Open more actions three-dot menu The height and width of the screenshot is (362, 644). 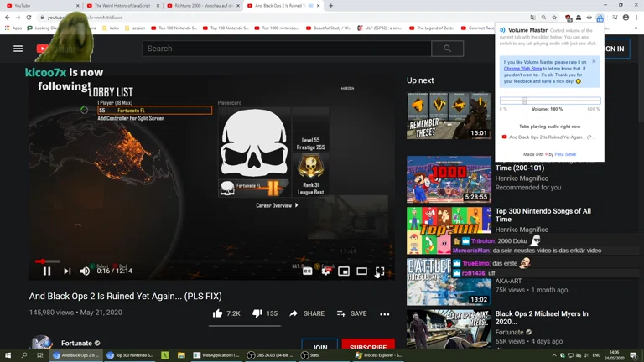click(x=384, y=314)
